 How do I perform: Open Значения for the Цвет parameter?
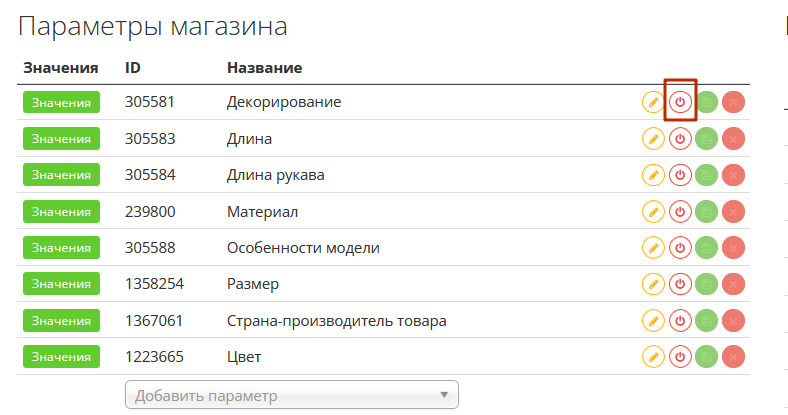pos(61,357)
